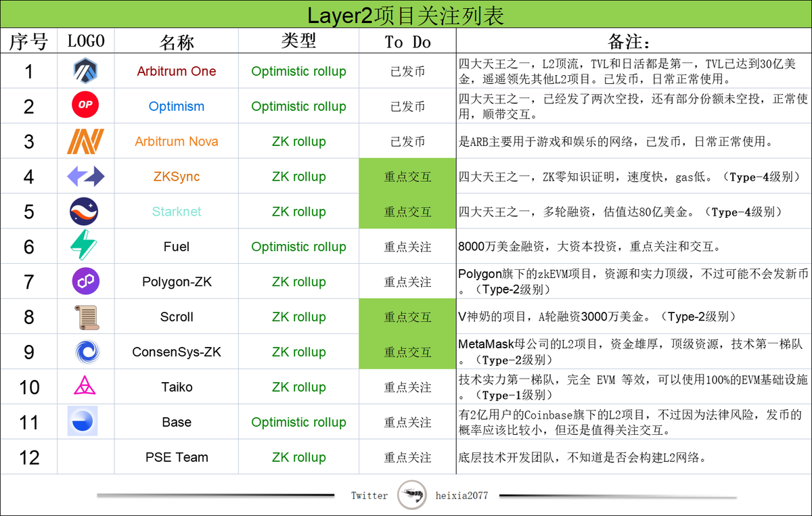Click the 'heixia2077' handle in the footer
The width and height of the screenshot is (812, 516).
click(462, 496)
